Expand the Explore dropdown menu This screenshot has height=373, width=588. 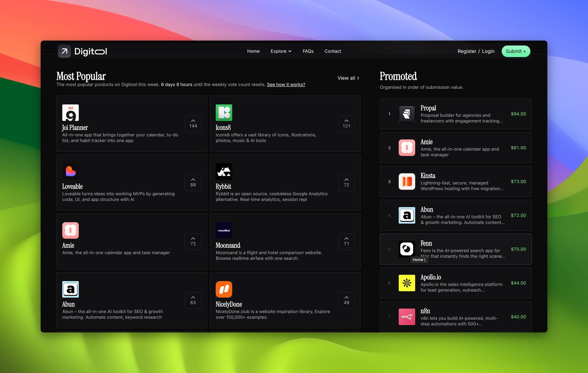click(x=281, y=51)
